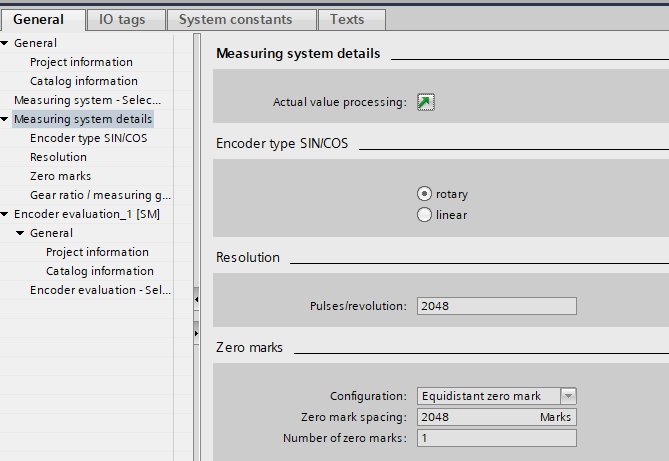Collapse the nested General node under Encoder evaluation

tap(21, 233)
